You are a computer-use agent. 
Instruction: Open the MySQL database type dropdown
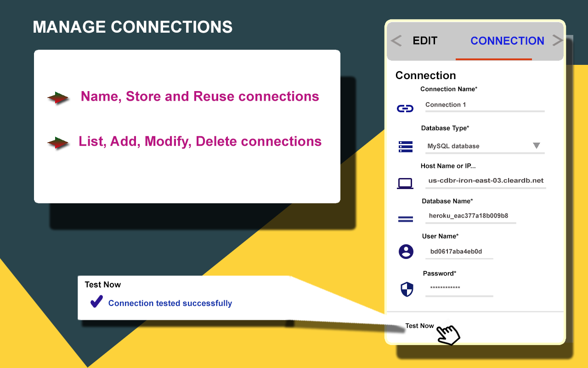coord(537,146)
